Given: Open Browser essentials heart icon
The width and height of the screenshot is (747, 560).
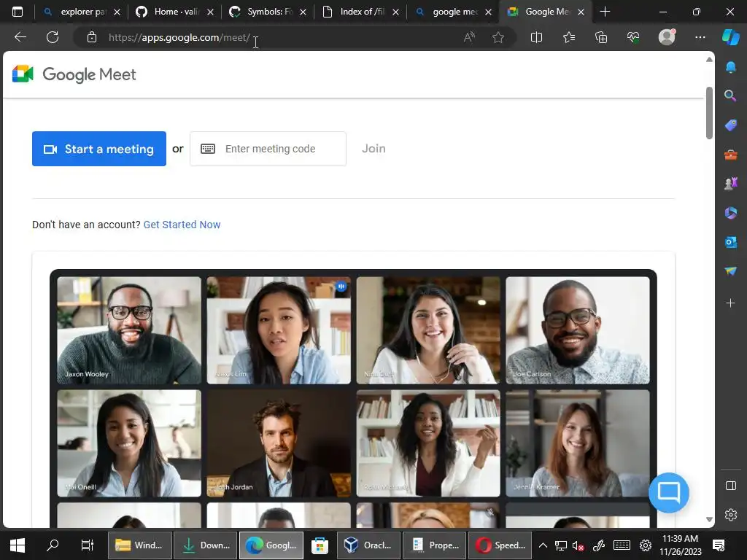Looking at the screenshot, I should pyautogui.click(x=633, y=37).
